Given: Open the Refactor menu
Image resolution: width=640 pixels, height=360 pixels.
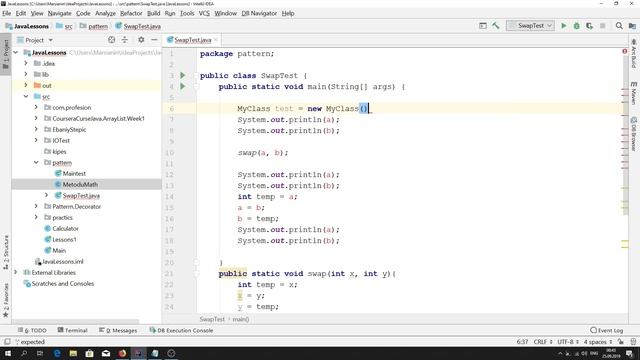Looking at the screenshot, I should [131, 13].
